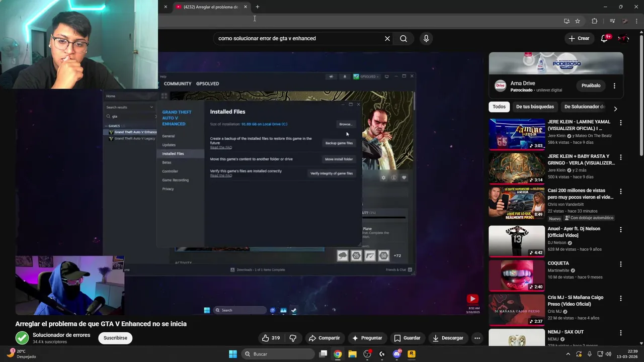Download the video with Descargar
Screen dimensions: 644x362
tap(448, 338)
